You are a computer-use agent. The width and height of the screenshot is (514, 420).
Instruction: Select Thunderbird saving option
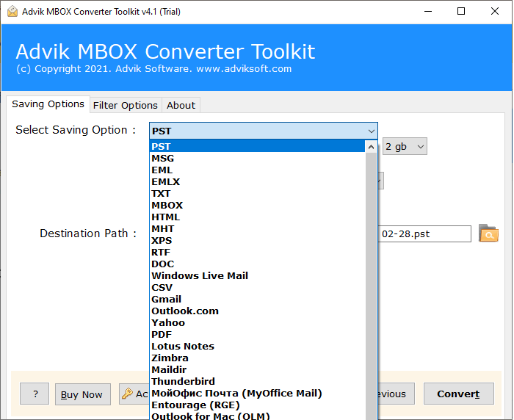[x=257, y=381]
